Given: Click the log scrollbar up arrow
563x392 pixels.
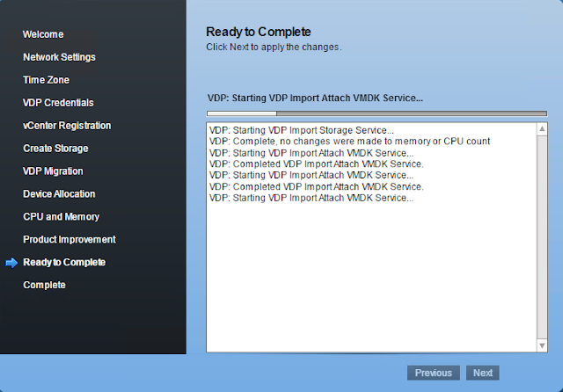Looking at the screenshot, I should [x=542, y=129].
